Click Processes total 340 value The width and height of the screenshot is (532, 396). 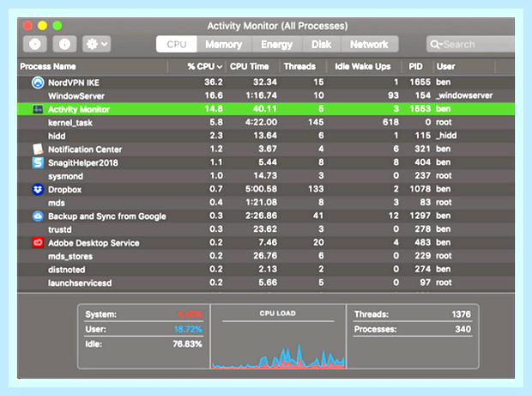tap(462, 329)
